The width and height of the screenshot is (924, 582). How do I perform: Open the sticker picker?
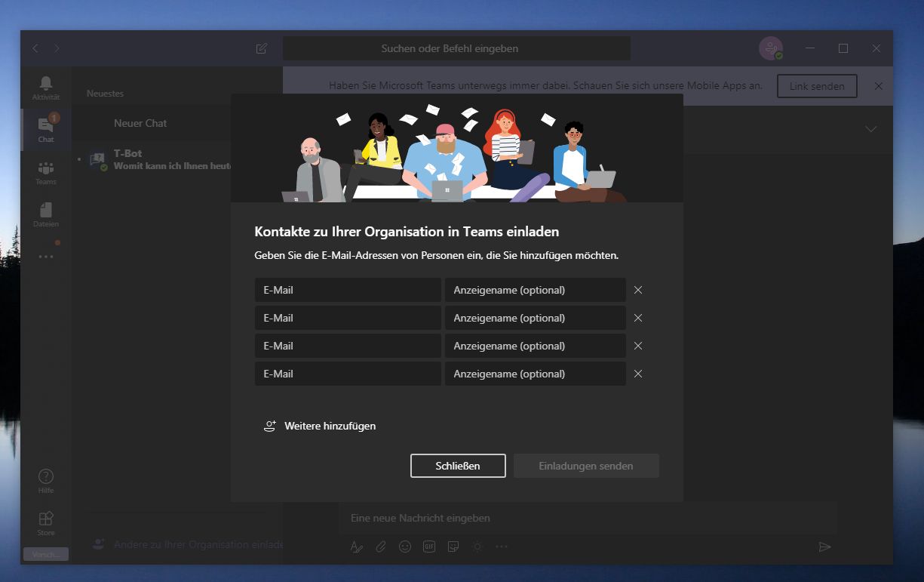[x=453, y=547]
